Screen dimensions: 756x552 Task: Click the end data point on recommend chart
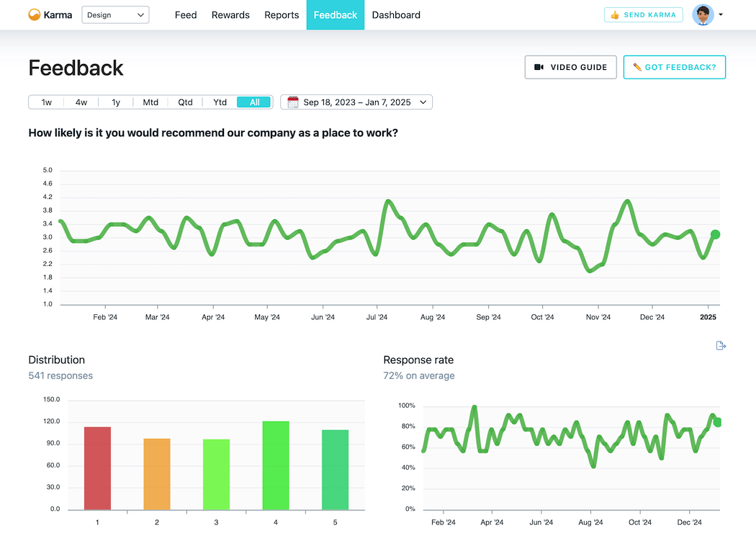[715, 234]
